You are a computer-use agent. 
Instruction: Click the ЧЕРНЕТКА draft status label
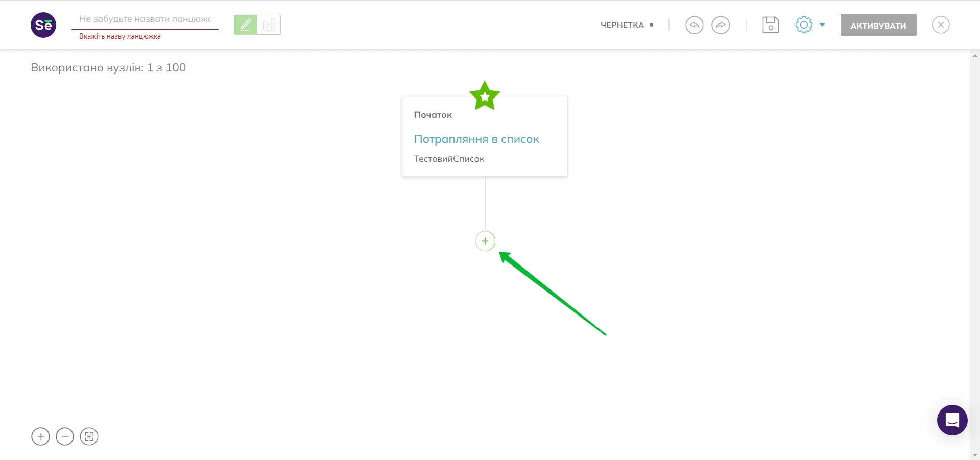[622, 25]
